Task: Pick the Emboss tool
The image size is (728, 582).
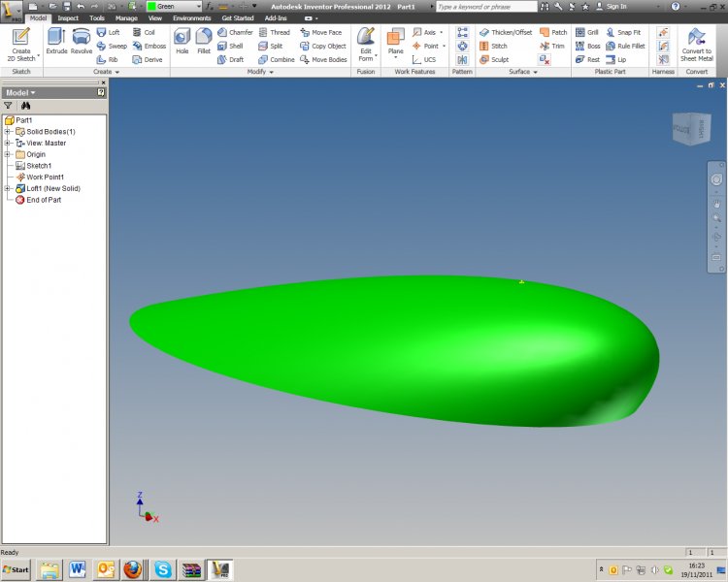Action: 149,46
